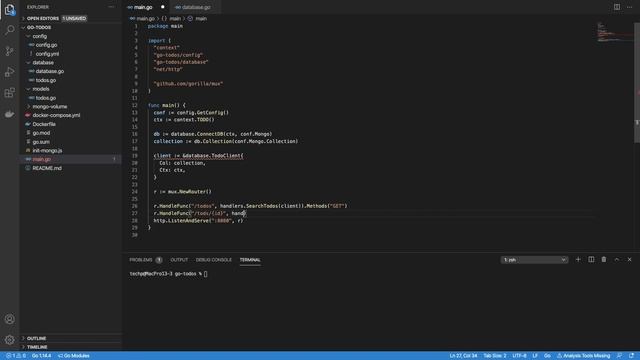Viewport: 640px width, 360px height.
Task: Open README.md file
Action: point(47,168)
